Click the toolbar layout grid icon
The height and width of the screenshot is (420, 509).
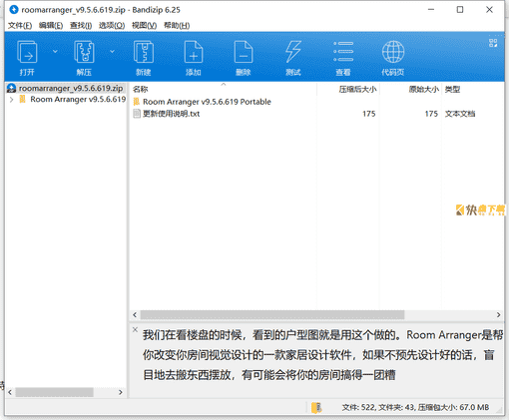[x=493, y=43]
